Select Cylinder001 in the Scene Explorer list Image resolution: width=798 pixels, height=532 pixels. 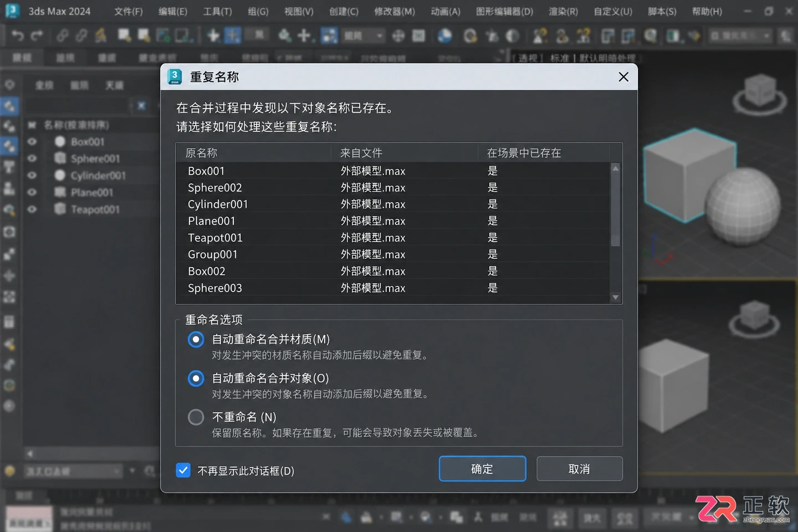pyautogui.click(x=98, y=176)
